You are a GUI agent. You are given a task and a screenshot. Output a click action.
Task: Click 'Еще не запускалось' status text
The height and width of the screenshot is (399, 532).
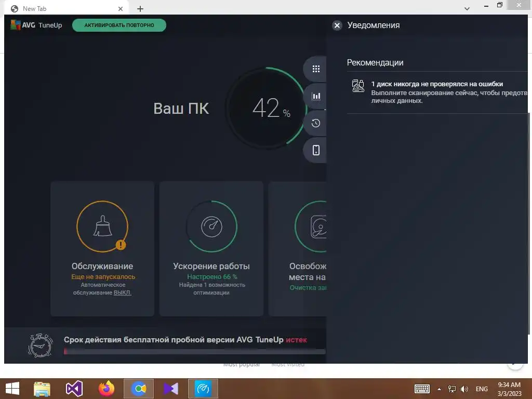[x=103, y=276]
